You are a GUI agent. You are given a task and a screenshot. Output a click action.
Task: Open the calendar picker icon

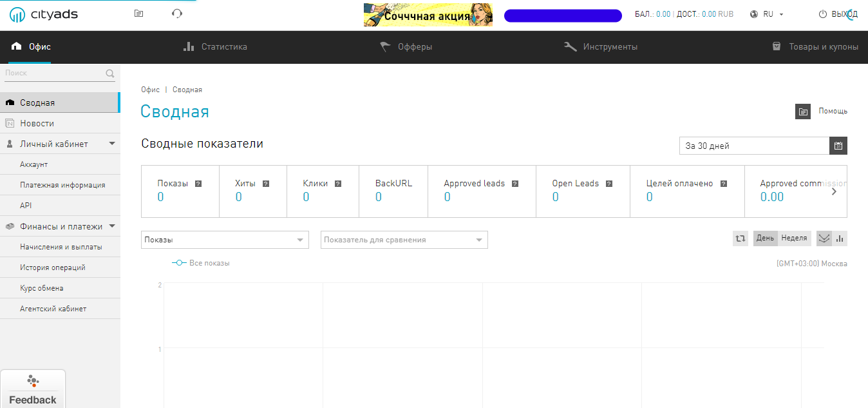[x=838, y=146]
